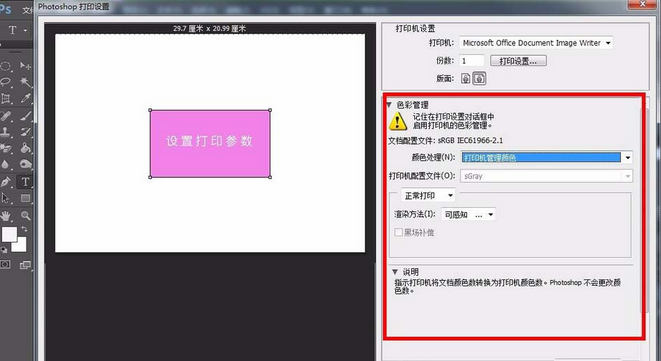
Task: Select the Hand tool
Action: point(5,216)
